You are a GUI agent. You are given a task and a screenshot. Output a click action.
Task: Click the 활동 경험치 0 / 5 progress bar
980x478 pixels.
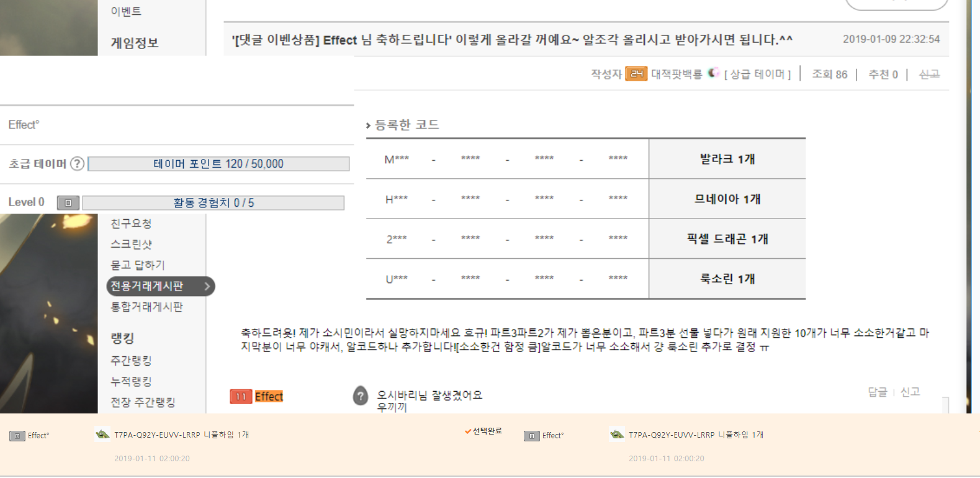214,203
